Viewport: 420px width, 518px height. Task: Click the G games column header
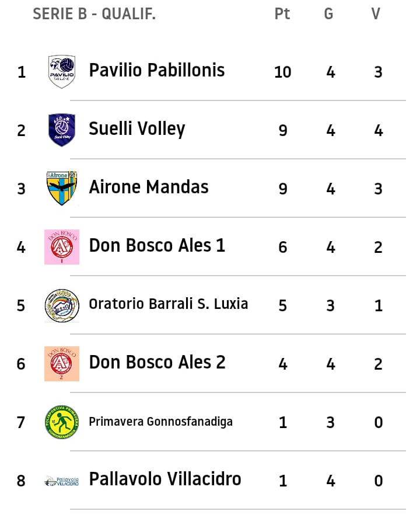pos(329,14)
